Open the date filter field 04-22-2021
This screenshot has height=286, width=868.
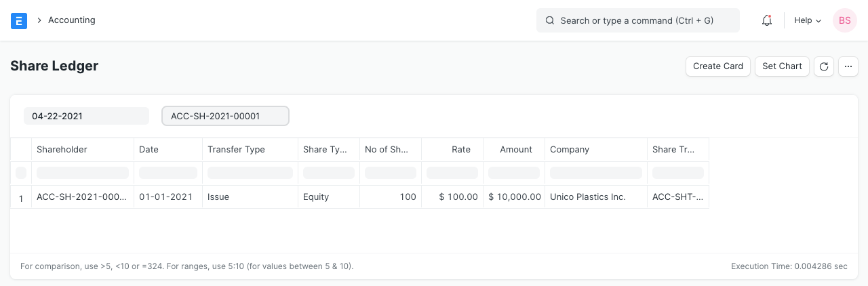(86, 116)
